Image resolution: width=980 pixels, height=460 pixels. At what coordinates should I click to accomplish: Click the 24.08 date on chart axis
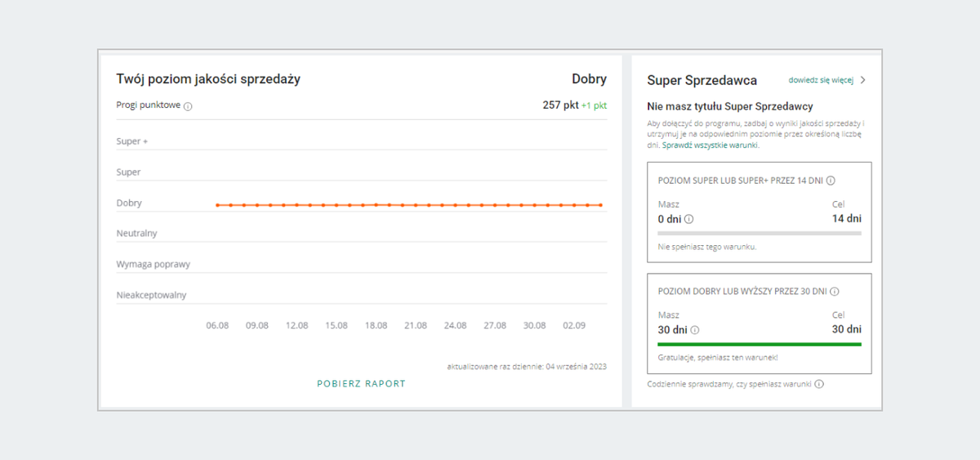(455, 325)
